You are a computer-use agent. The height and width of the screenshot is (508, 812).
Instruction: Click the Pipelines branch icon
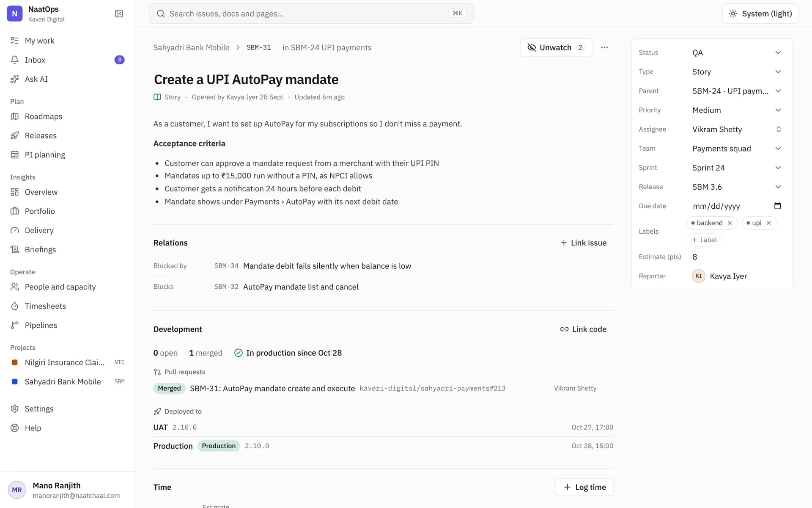click(15, 325)
